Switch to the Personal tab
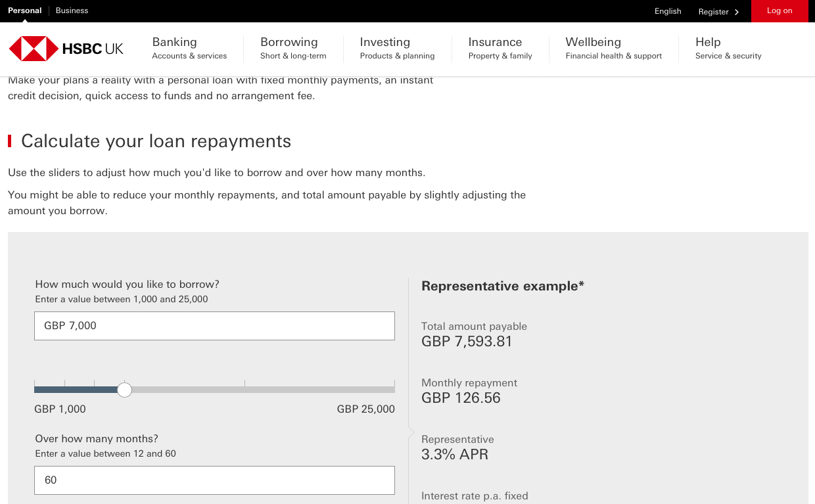Viewport: 815px width, 504px height. [x=24, y=11]
